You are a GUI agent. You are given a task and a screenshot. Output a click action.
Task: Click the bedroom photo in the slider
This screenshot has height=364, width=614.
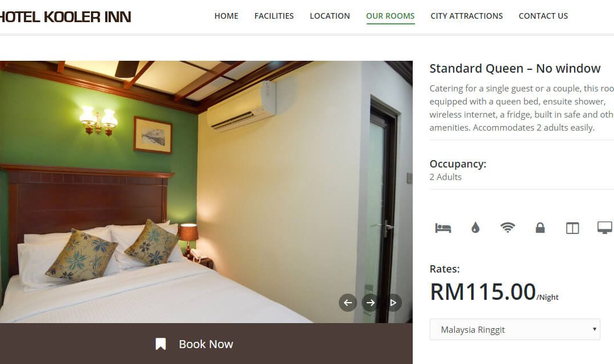tap(206, 191)
